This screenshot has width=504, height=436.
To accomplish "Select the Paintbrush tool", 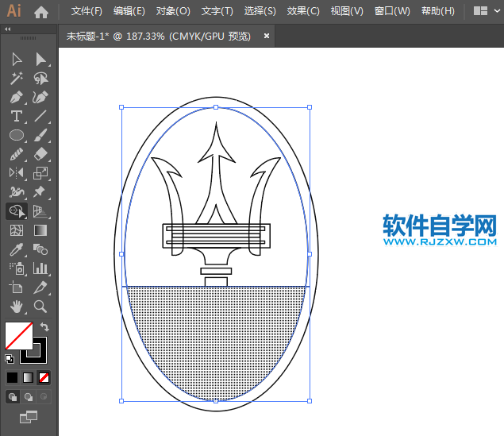I will [x=40, y=135].
